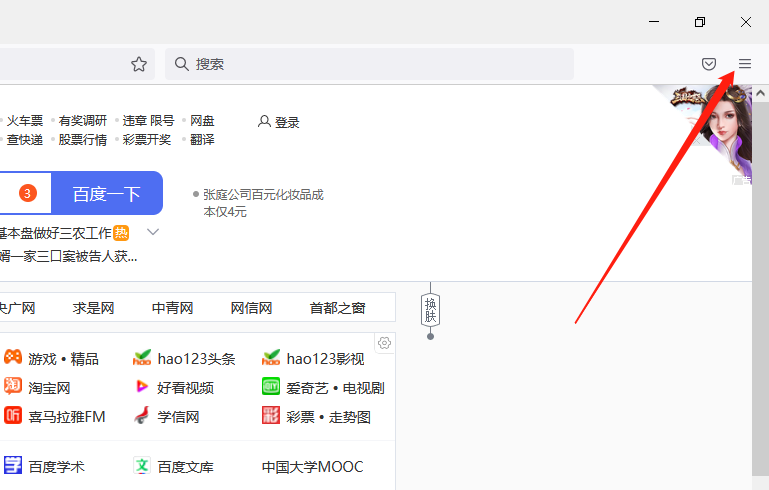Click the 游戏 gamepad icon

(x=13, y=357)
